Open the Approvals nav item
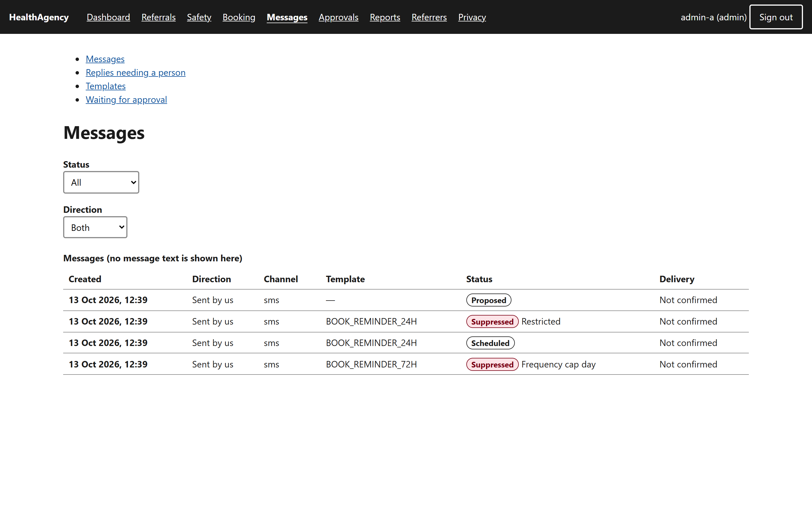Image resolution: width=812 pixels, height=508 pixels. coord(339,17)
